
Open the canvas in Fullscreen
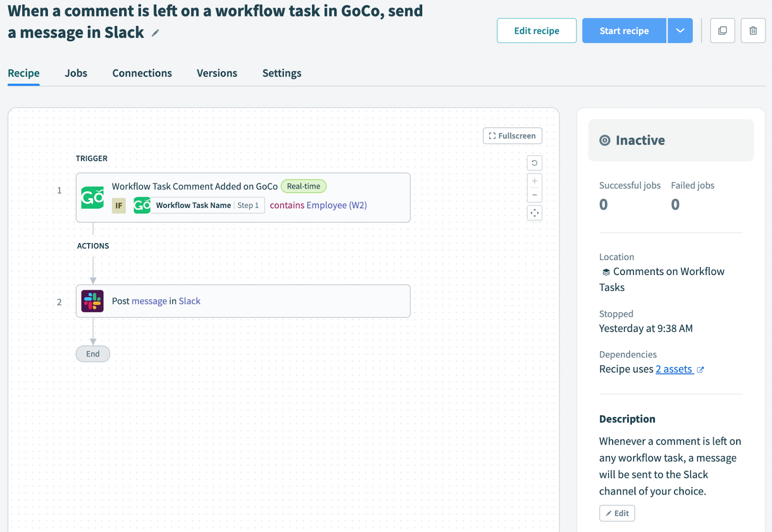click(512, 136)
